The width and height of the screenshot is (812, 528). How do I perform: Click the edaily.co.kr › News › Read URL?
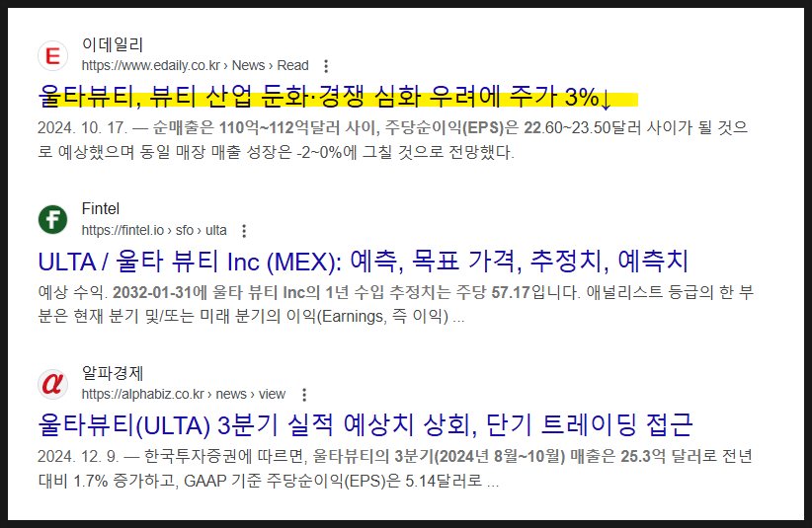click(x=196, y=66)
